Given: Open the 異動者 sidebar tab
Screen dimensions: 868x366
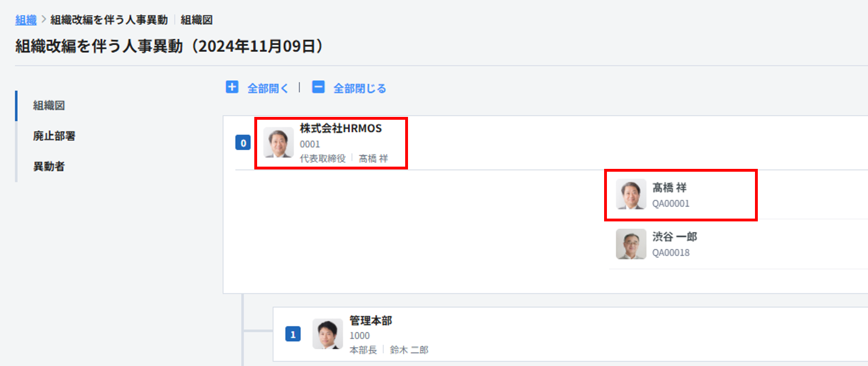Looking at the screenshot, I should tap(49, 167).
